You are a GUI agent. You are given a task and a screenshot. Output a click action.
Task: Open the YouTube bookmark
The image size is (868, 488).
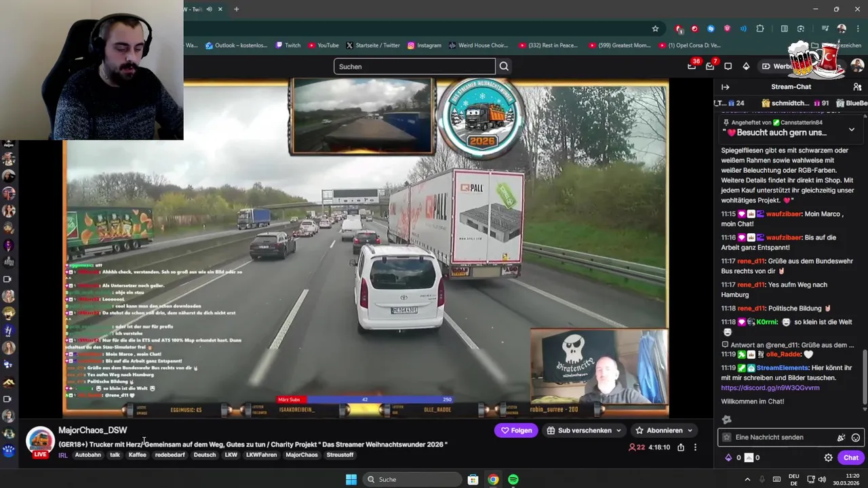click(323, 45)
